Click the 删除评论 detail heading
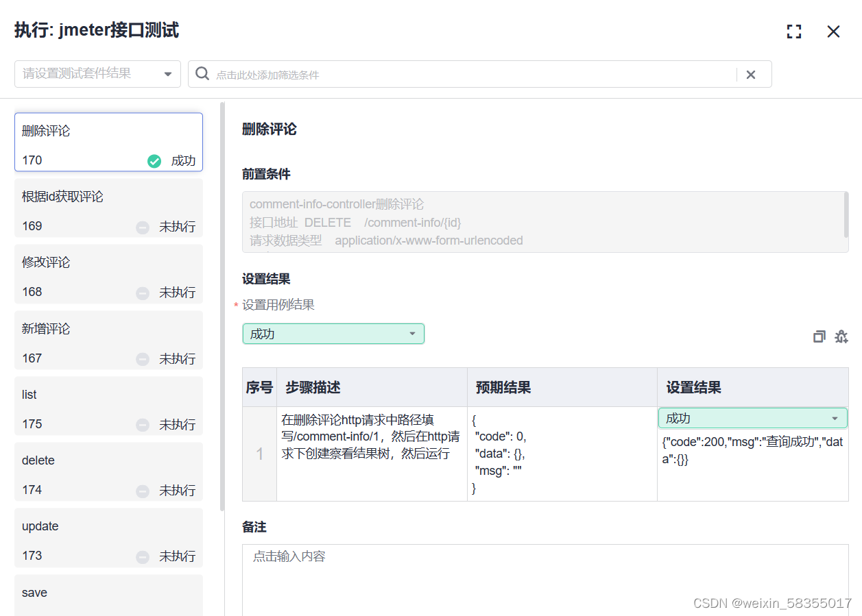Screen dimensions: 862x616 270,129
